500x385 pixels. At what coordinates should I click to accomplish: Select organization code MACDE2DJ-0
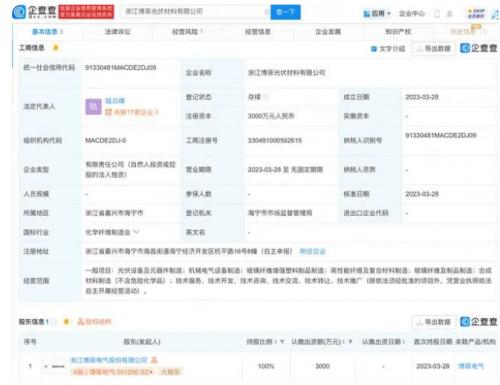click(x=106, y=140)
